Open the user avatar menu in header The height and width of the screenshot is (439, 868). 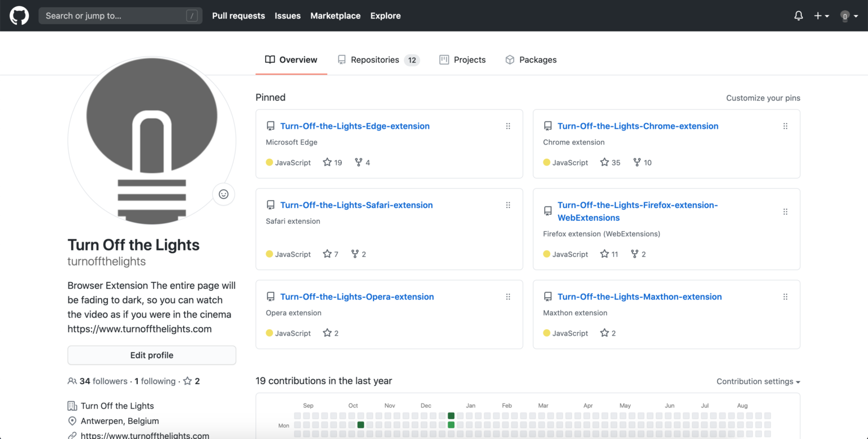coord(849,16)
